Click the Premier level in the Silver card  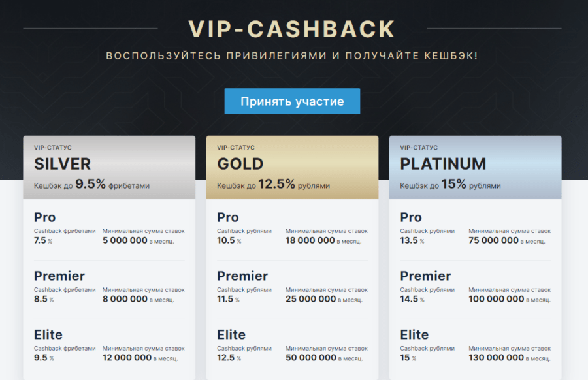click(59, 276)
